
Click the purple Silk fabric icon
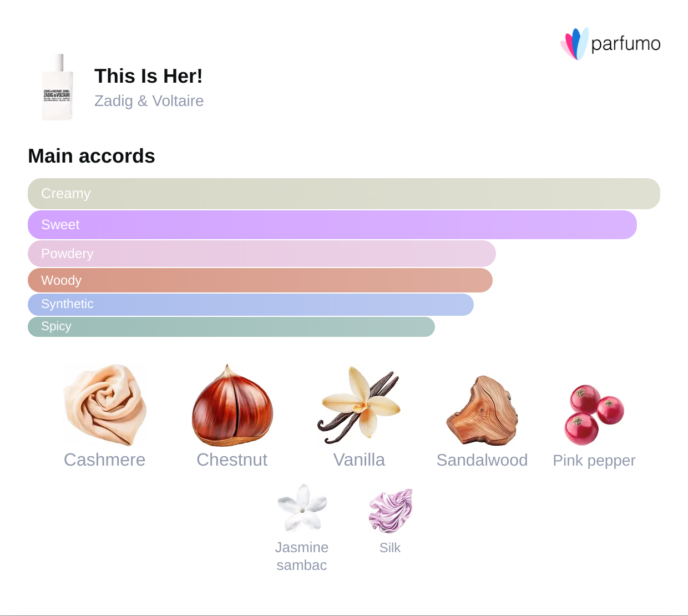(391, 511)
